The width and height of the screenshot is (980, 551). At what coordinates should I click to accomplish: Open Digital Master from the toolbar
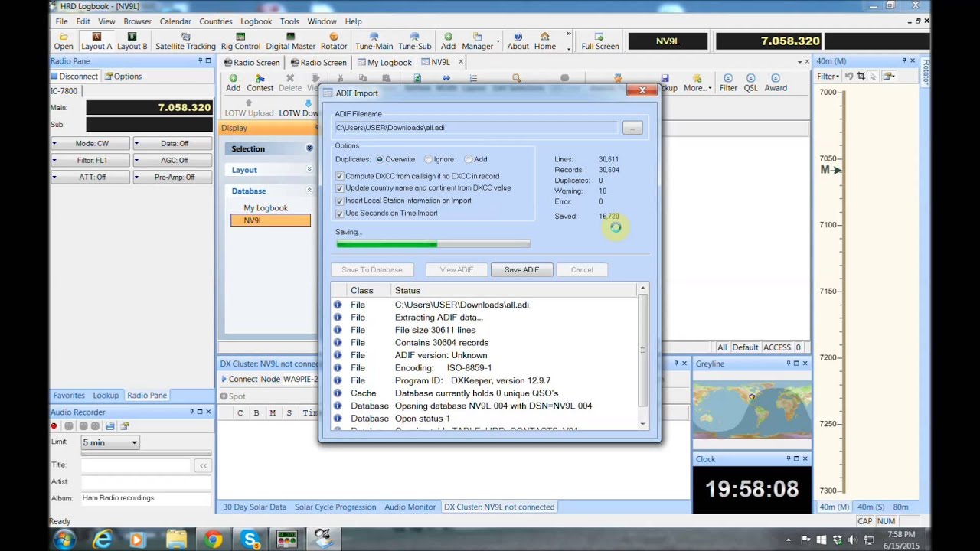coord(290,41)
